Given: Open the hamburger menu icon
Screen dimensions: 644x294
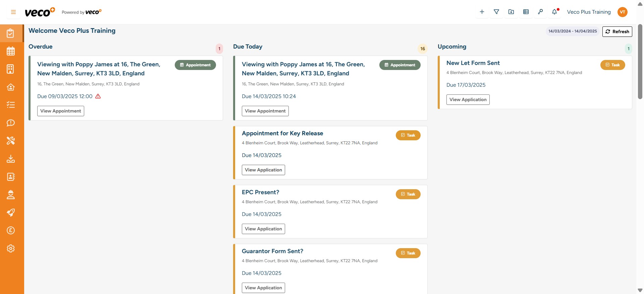Looking at the screenshot, I should coord(13,12).
